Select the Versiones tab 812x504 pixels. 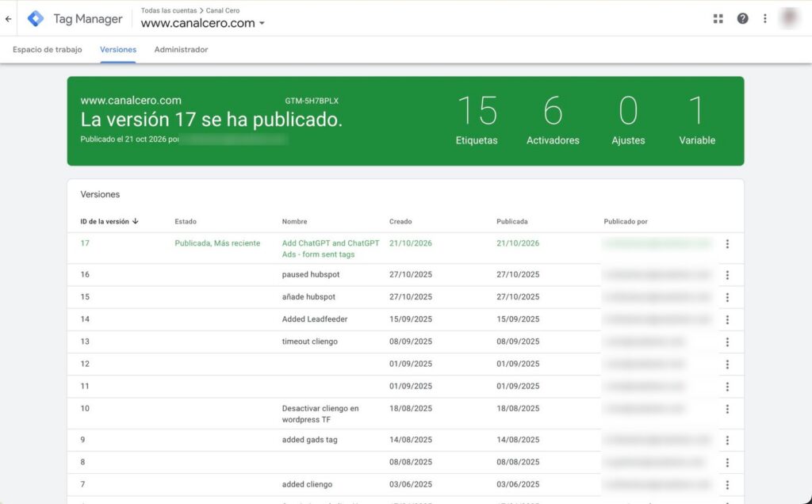click(118, 50)
